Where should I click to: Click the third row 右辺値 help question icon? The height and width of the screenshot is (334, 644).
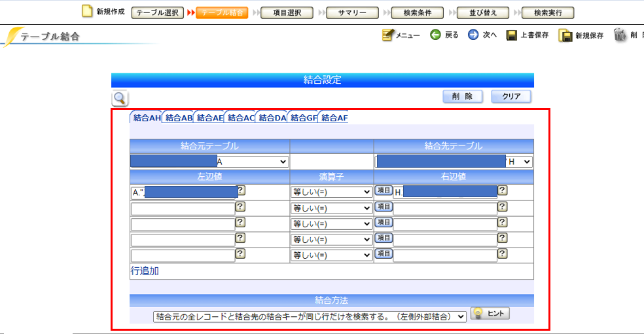tap(502, 222)
